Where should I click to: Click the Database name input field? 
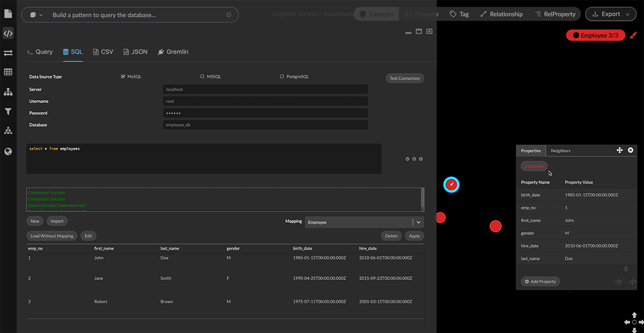coord(265,125)
